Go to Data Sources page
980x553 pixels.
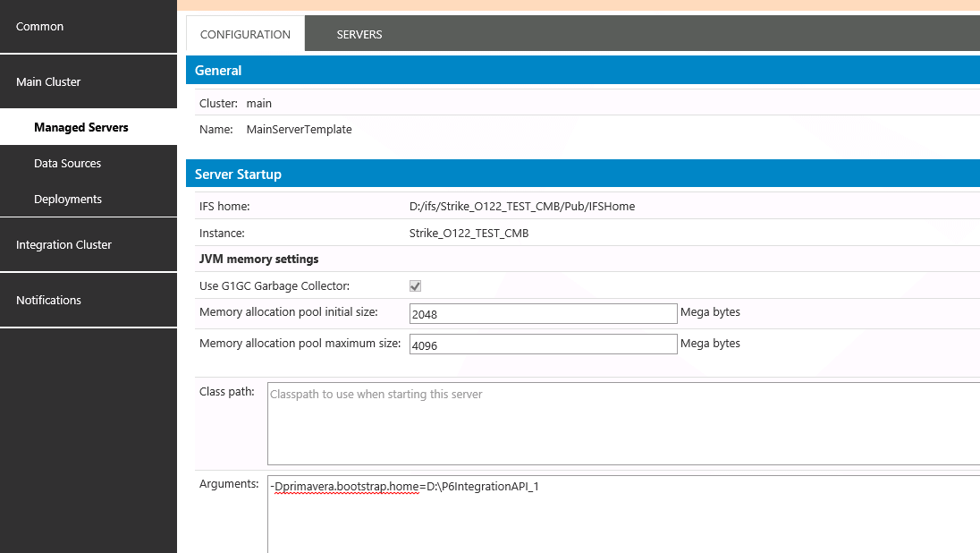tap(67, 163)
